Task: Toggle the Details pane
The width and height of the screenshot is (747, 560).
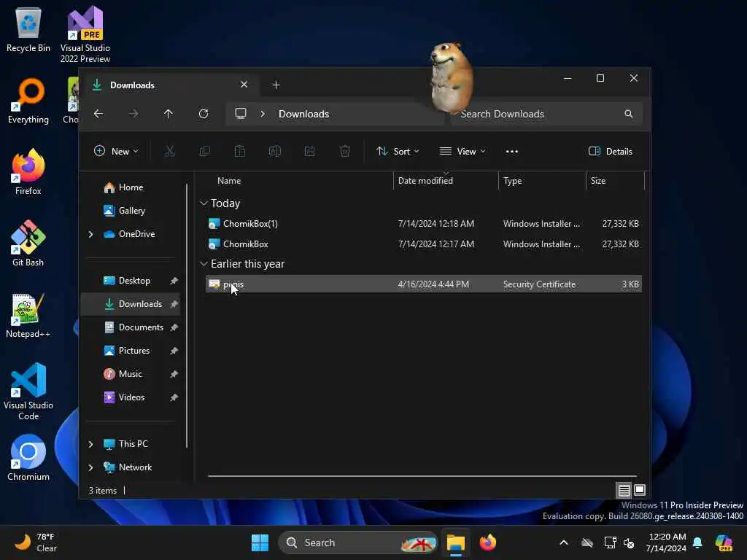Action: (611, 152)
